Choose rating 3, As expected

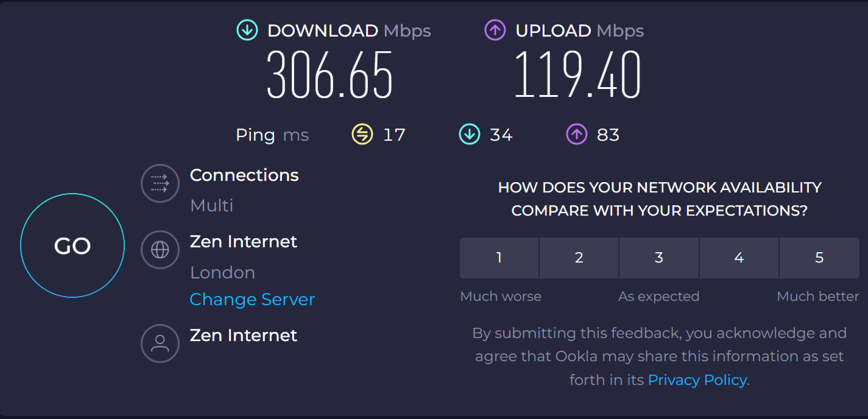coord(658,258)
